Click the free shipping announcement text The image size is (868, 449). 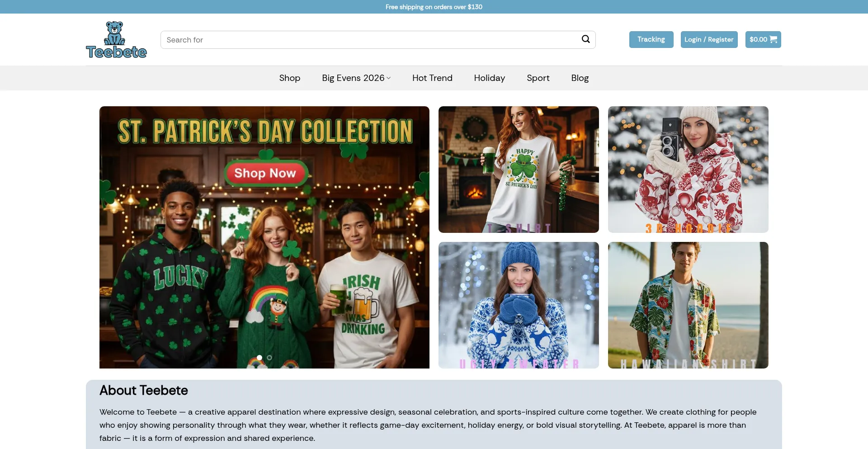pos(434,7)
